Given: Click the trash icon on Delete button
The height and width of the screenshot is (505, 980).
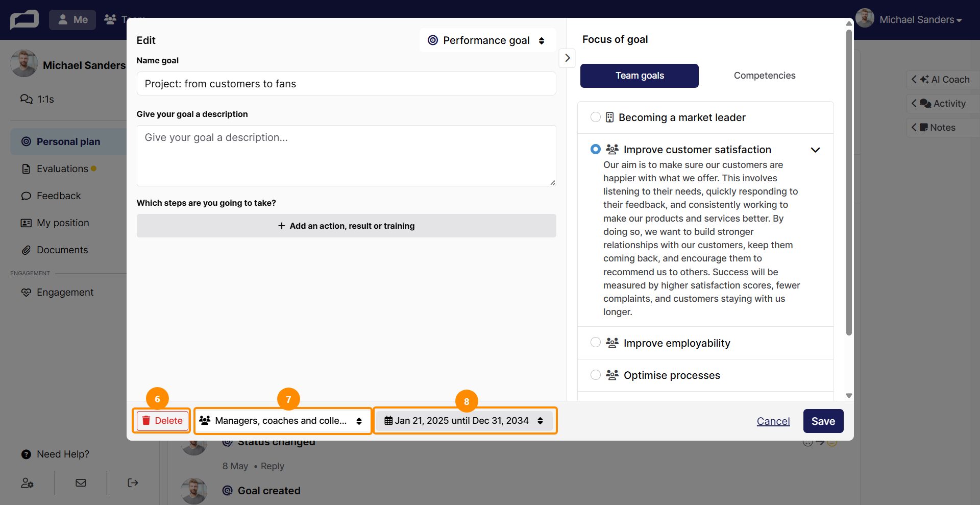Looking at the screenshot, I should point(146,420).
